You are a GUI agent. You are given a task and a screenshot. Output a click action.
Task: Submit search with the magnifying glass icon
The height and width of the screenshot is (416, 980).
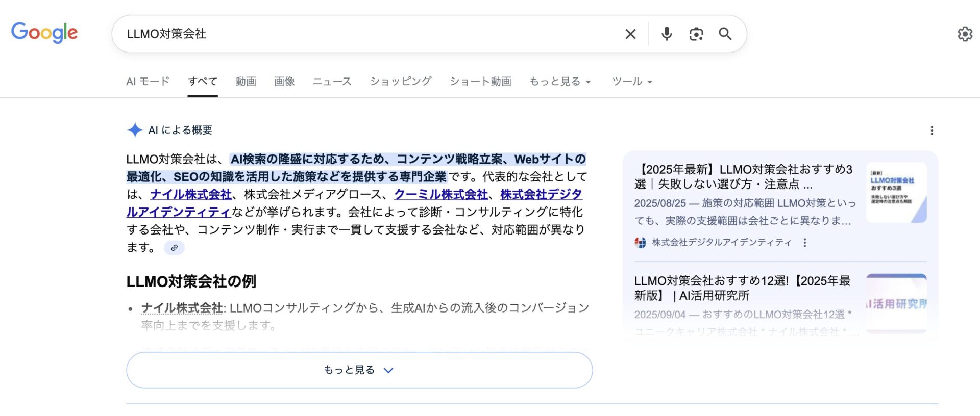(x=725, y=34)
